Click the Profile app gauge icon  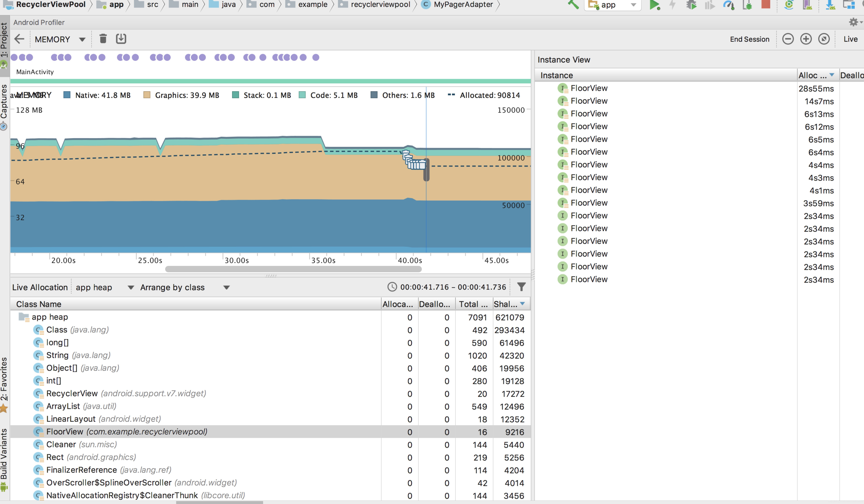tap(729, 5)
